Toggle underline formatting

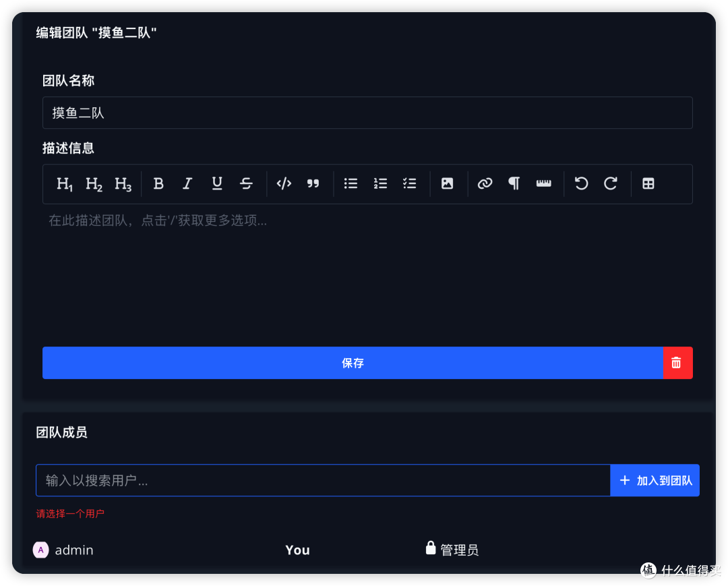[217, 184]
